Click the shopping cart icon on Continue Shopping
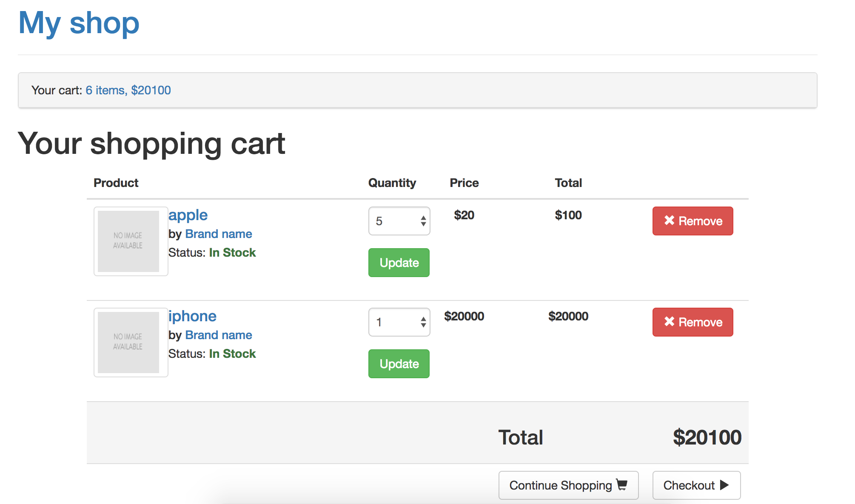855x504 pixels. (x=622, y=484)
